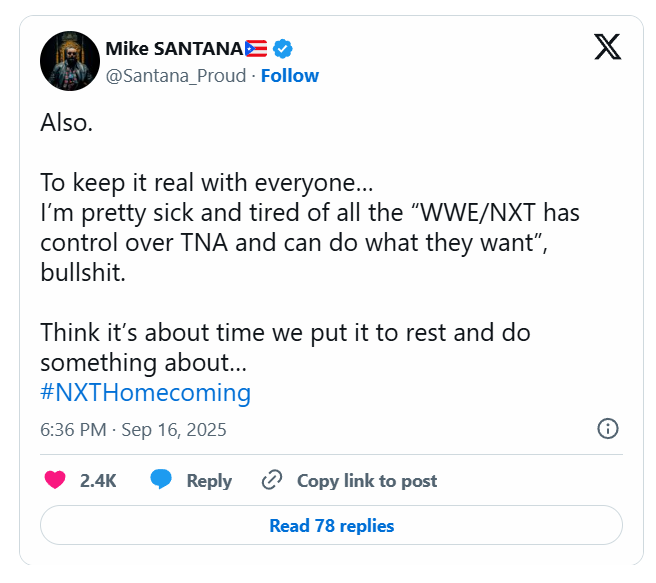The height and width of the screenshot is (583, 656).
Task: Click the X logo icon
Action: [x=607, y=46]
